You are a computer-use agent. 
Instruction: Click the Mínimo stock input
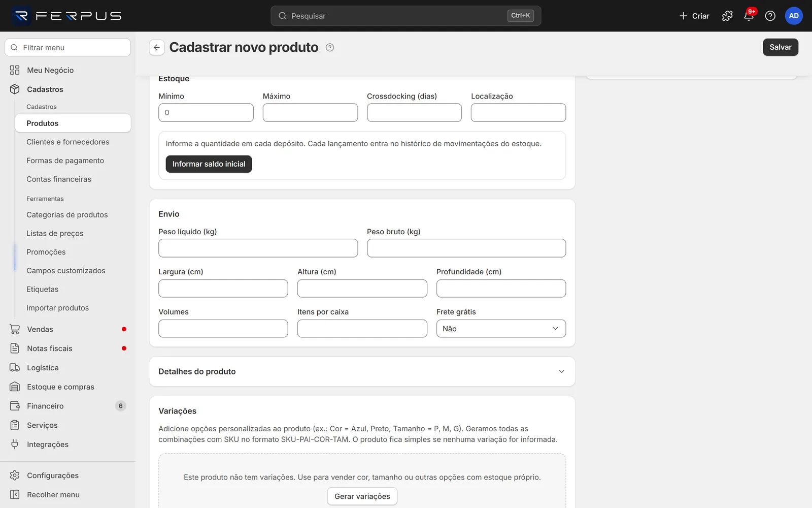point(206,113)
